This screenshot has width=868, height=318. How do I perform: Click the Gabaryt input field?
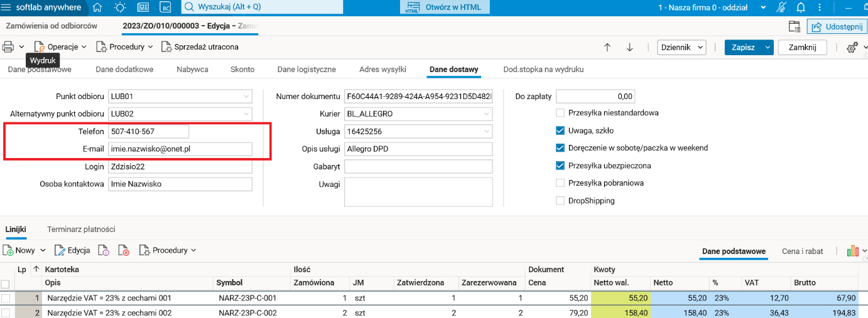[x=419, y=167]
